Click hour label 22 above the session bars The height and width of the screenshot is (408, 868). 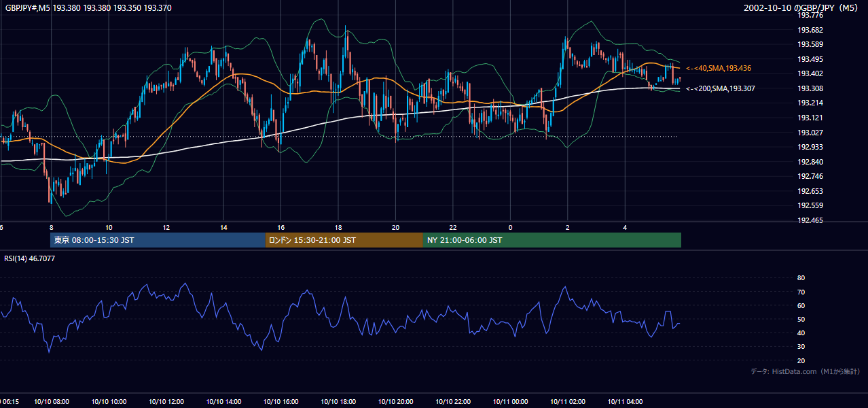pos(453,227)
